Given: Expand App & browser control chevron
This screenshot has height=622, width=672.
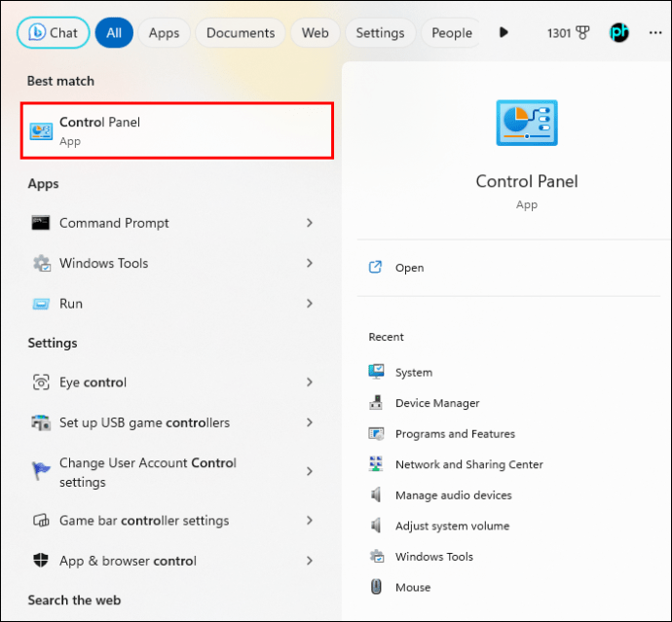Looking at the screenshot, I should pyautogui.click(x=310, y=561).
